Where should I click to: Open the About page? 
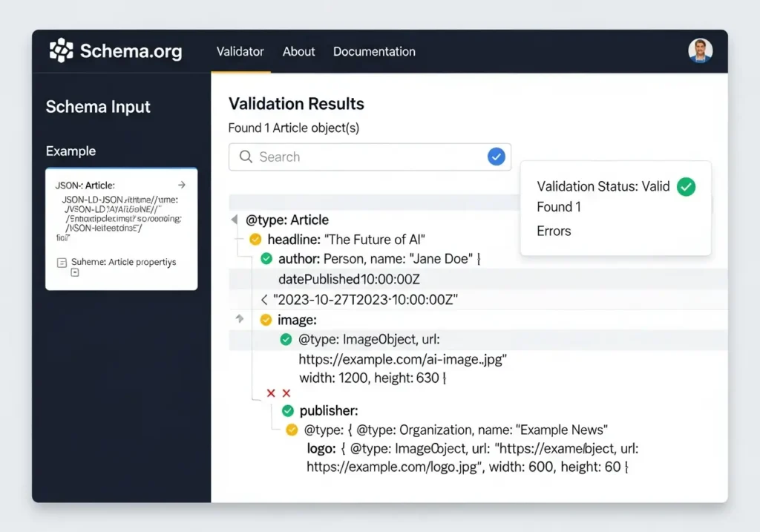[x=298, y=51]
